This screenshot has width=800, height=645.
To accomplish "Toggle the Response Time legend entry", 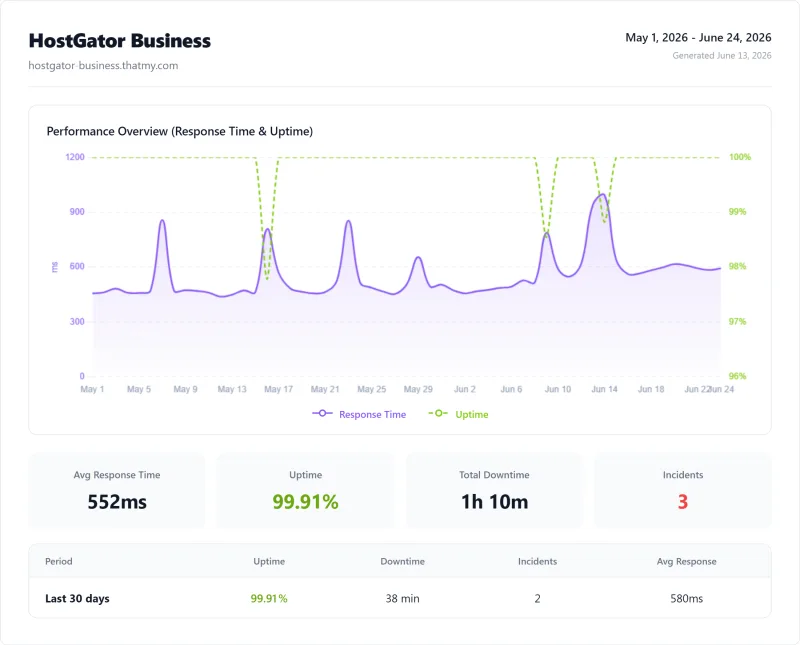I will pos(359,414).
